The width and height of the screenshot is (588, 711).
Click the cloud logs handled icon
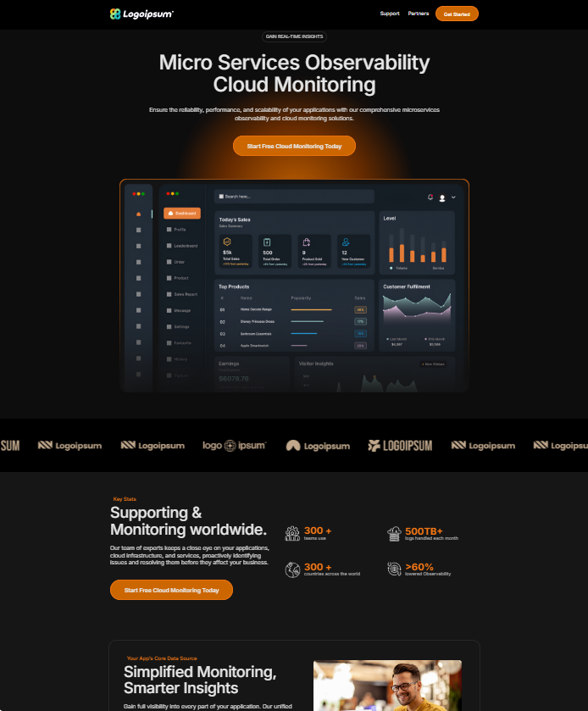coord(394,534)
